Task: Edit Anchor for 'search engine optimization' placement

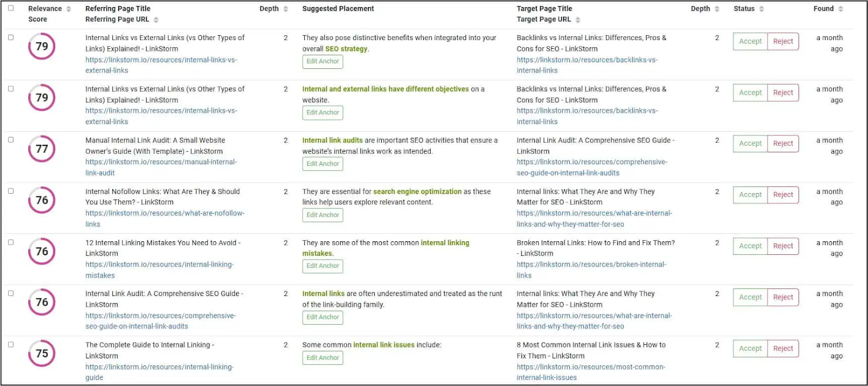Action: click(323, 215)
